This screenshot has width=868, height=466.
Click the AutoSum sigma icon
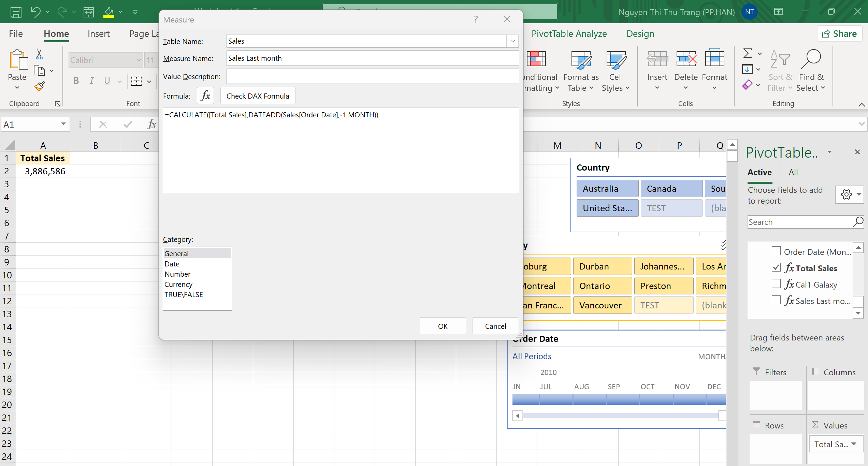tap(747, 54)
